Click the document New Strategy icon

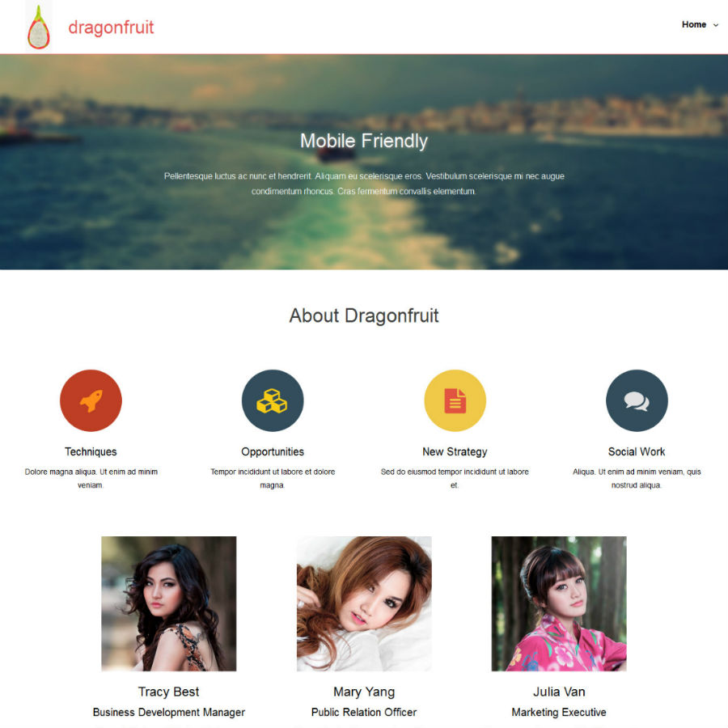tap(455, 400)
